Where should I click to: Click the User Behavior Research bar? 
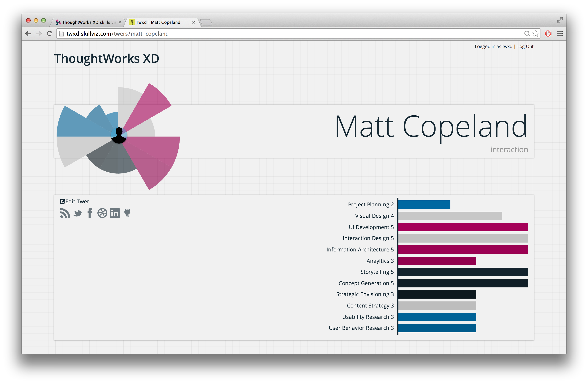pyautogui.click(x=437, y=328)
